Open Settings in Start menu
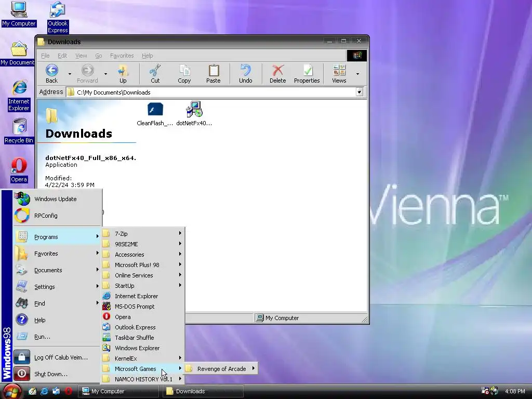This screenshot has height=399, width=532. pyautogui.click(x=58, y=287)
